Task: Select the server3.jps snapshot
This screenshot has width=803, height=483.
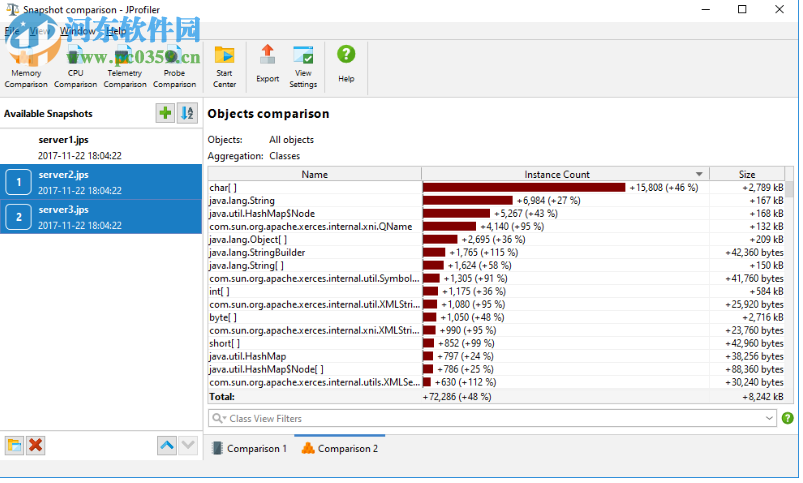Action: 101,217
